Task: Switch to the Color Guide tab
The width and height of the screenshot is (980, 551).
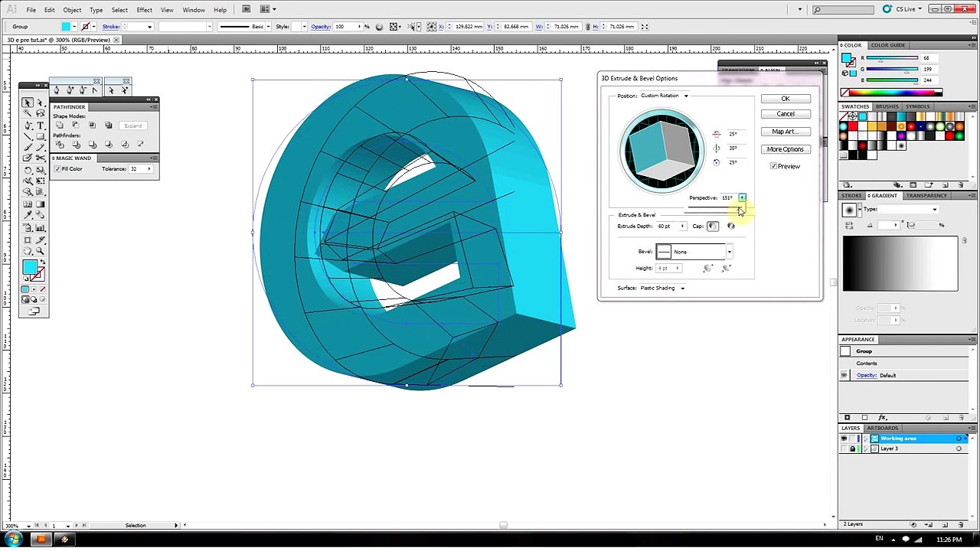Action: coord(888,45)
